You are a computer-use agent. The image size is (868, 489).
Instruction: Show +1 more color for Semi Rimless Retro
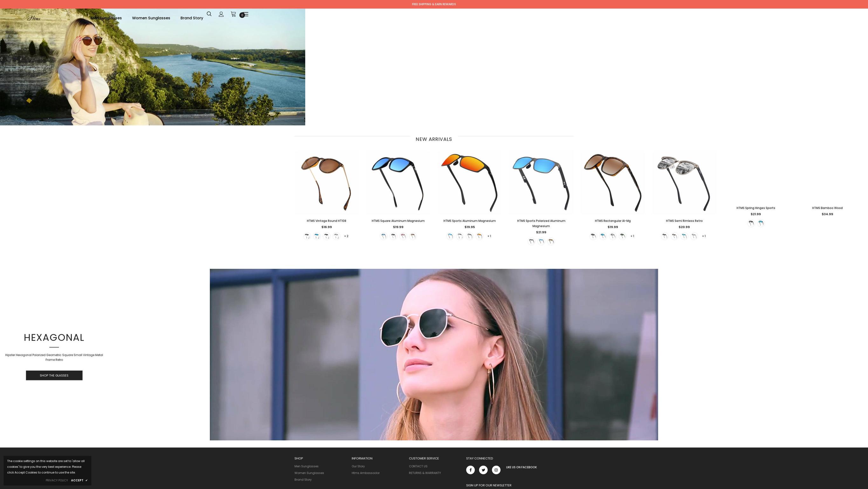point(704,236)
